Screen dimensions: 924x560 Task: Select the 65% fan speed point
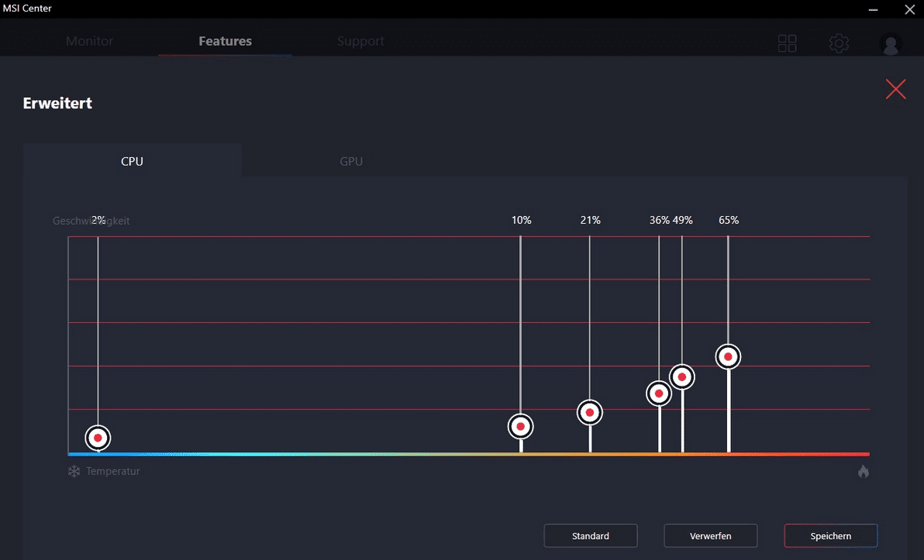click(729, 356)
